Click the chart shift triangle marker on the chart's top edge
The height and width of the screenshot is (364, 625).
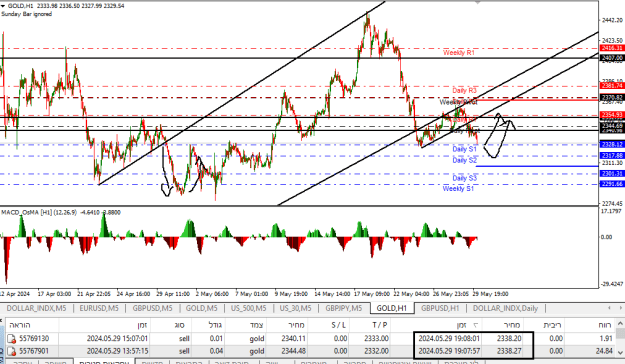[478, 2]
